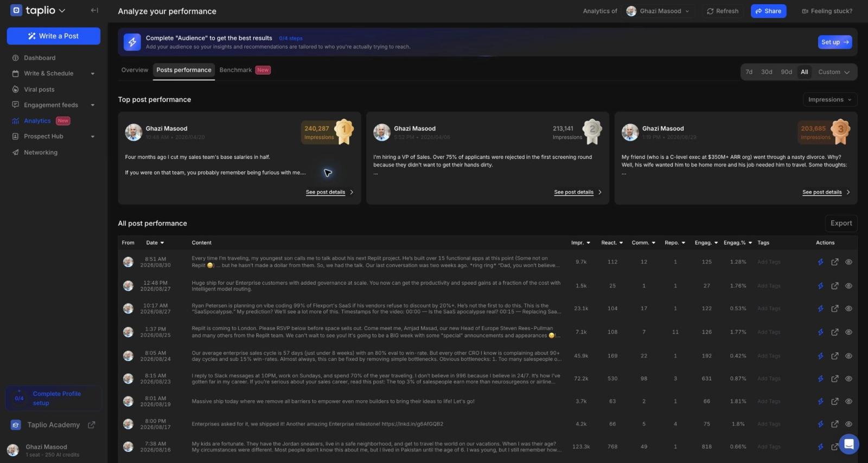
Task: Open the Ghazi Masood account selector
Action: click(x=658, y=11)
